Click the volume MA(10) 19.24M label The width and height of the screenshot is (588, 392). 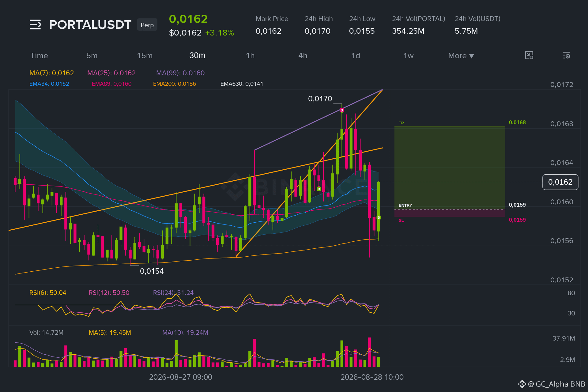pos(185,333)
